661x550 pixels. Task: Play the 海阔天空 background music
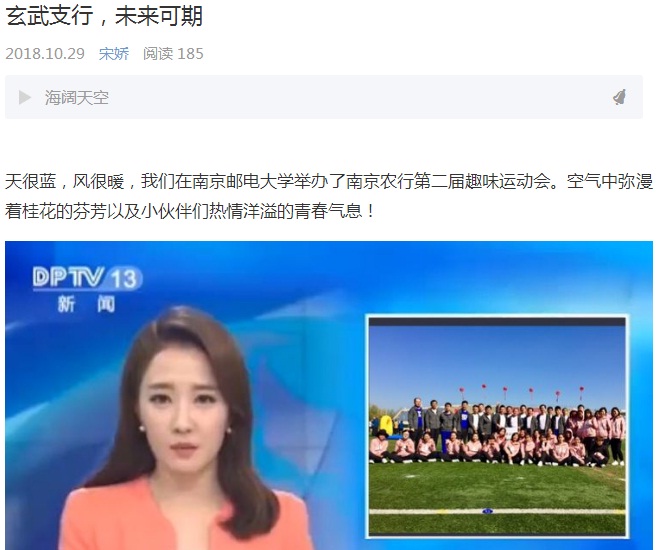(x=25, y=97)
